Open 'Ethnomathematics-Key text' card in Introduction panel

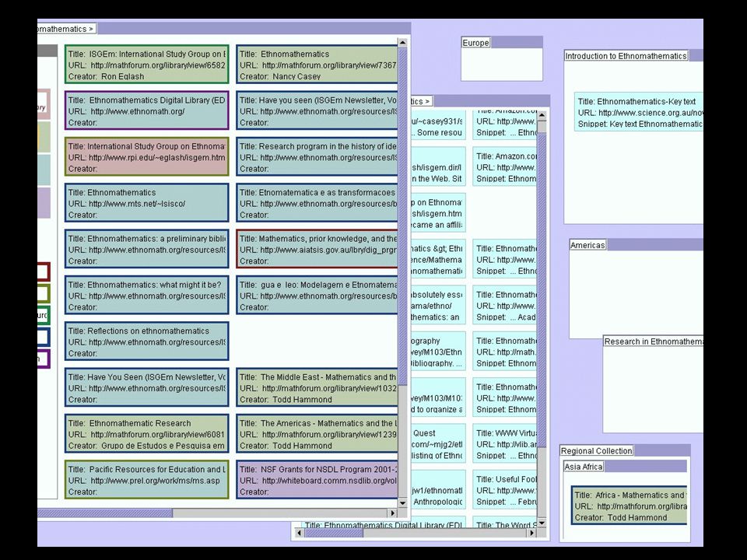click(638, 112)
